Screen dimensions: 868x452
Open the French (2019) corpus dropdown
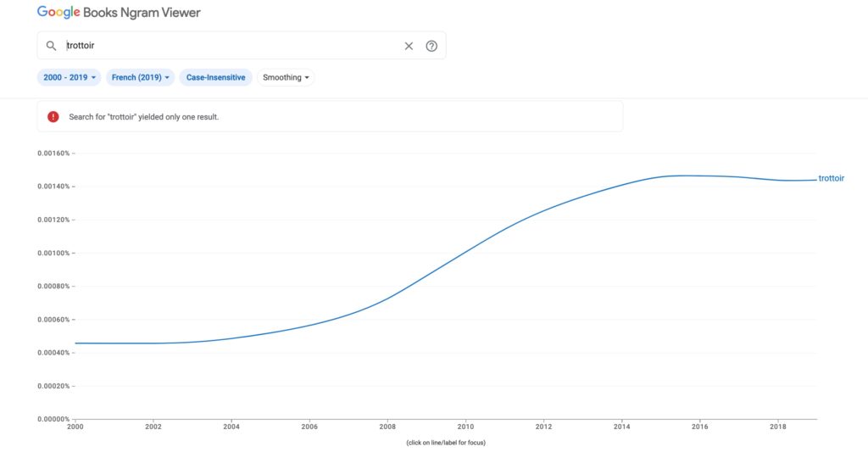pyautogui.click(x=140, y=77)
